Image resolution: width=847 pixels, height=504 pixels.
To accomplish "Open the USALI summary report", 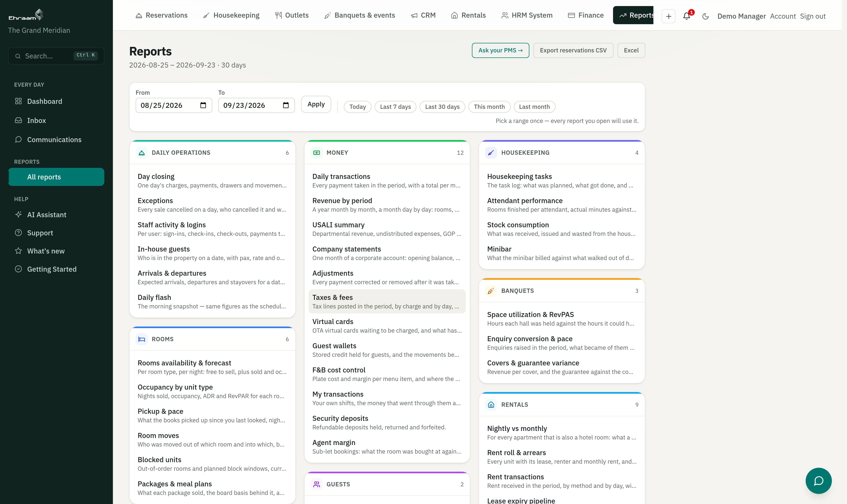I will 387,229.
